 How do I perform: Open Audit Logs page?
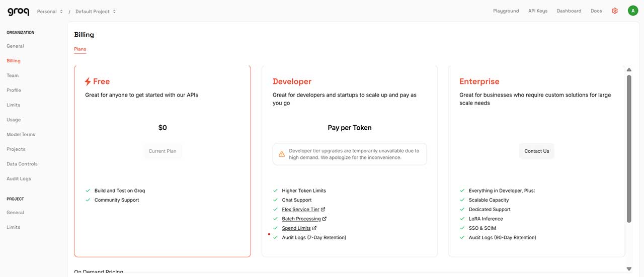point(19,179)
